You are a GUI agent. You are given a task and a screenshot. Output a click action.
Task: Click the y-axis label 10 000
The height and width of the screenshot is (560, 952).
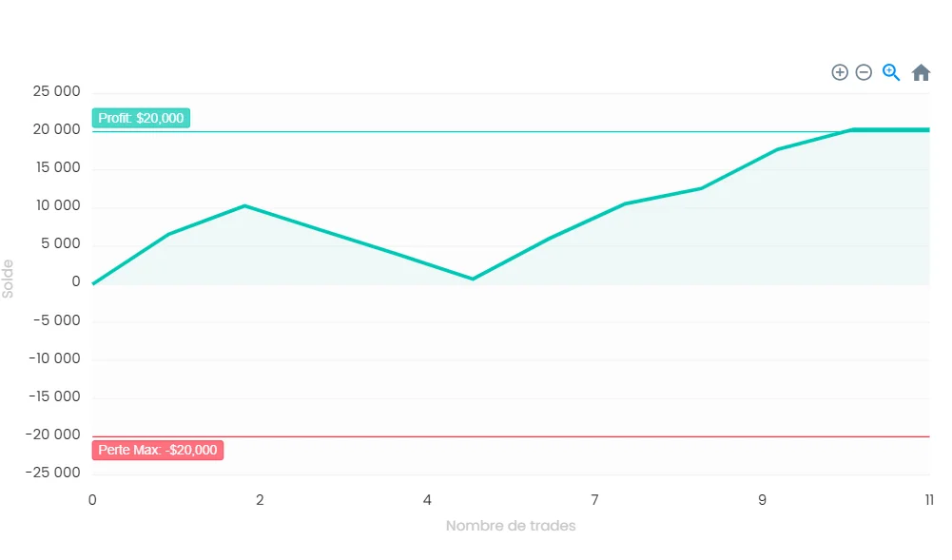58,205
